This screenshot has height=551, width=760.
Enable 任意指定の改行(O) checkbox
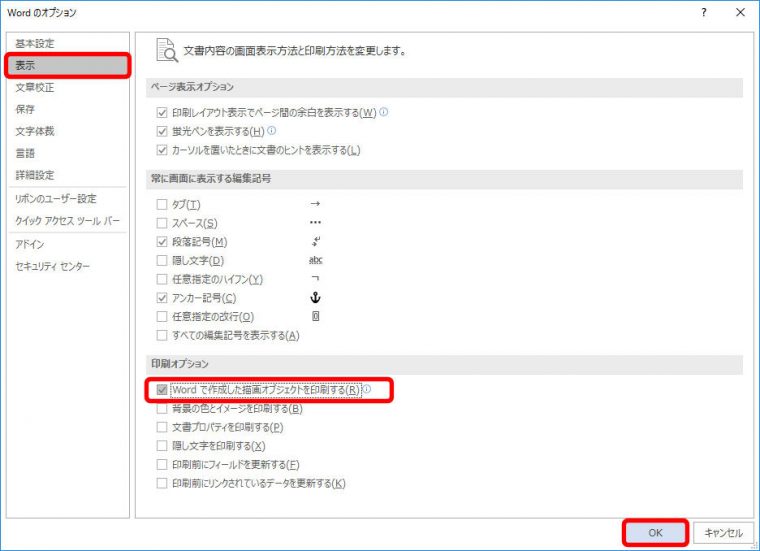(x=162, y=316)
